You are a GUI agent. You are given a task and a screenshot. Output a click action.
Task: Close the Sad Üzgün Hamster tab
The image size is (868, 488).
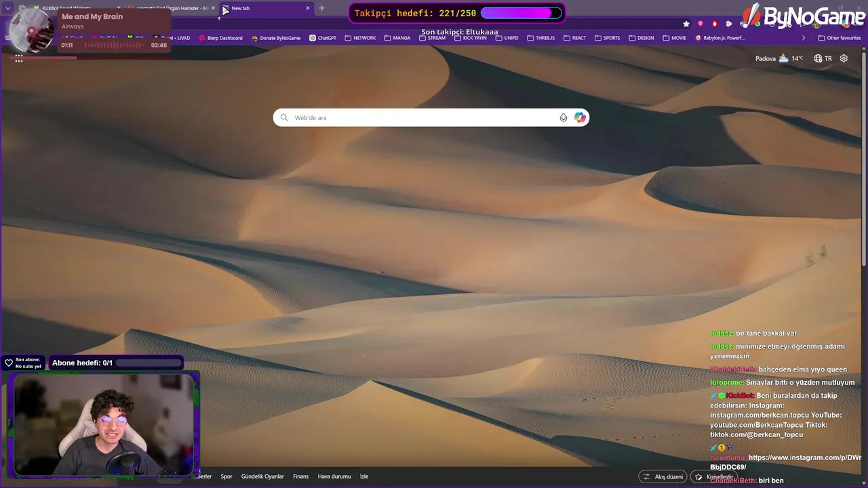tap(213, 8)
